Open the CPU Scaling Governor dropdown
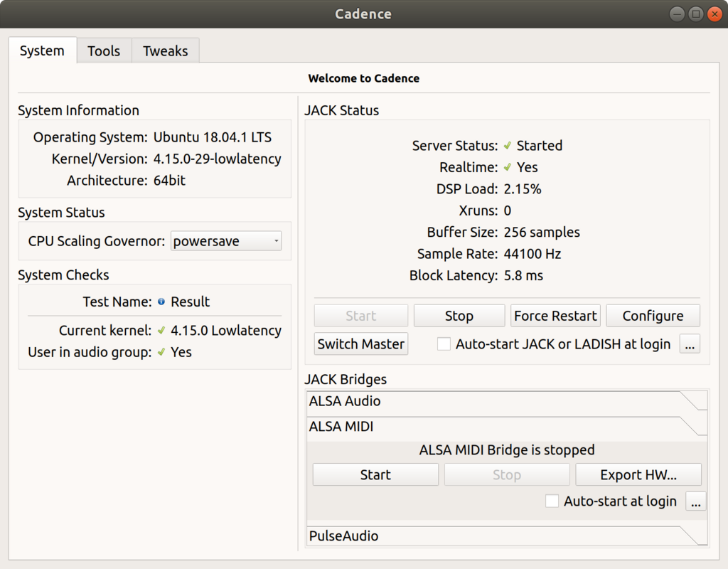 coord(226,241)
